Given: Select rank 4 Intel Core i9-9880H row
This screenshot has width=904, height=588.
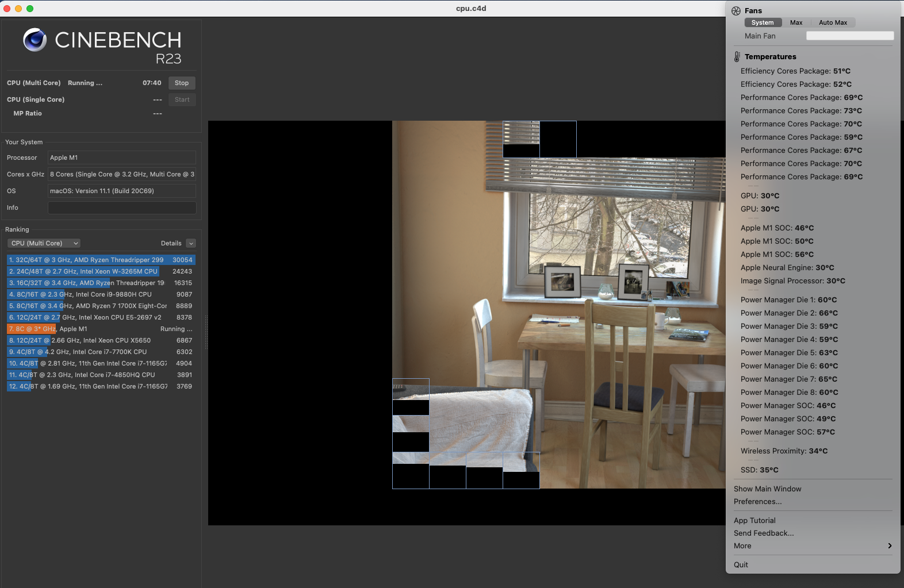Looking at the screenshot, I should (101, 294).
